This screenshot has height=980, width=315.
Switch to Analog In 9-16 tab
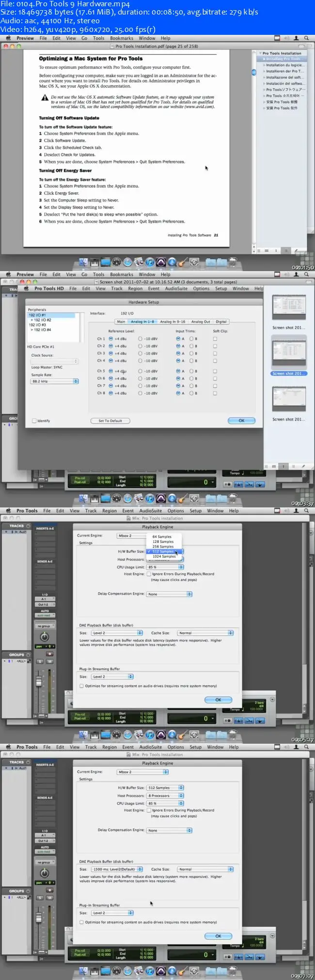(173, 322)
